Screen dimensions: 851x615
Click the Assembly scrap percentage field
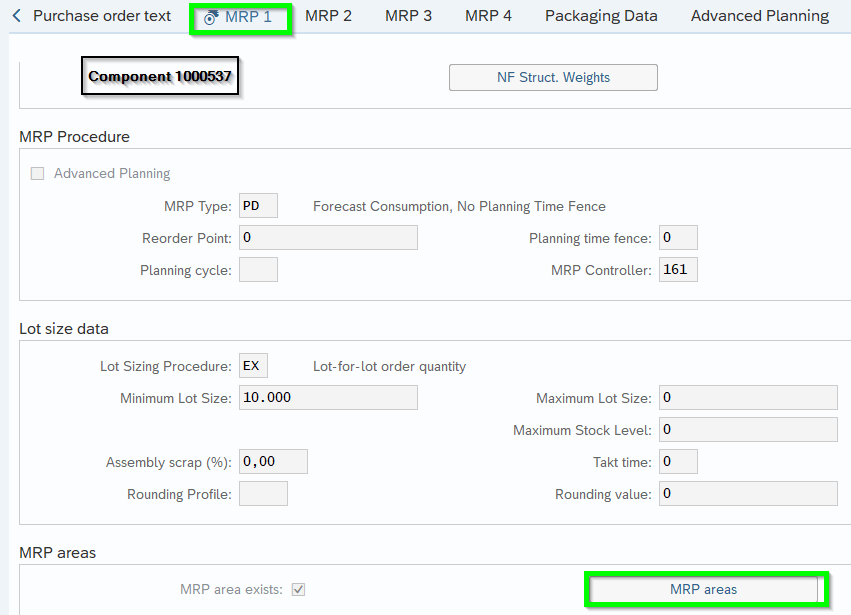tap(272, 462)
